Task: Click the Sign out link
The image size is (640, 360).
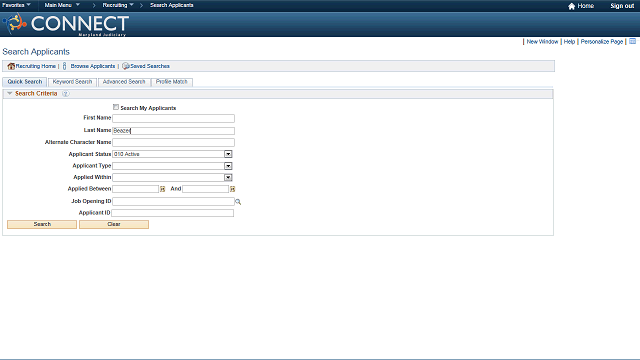Action: coord(622,6)
